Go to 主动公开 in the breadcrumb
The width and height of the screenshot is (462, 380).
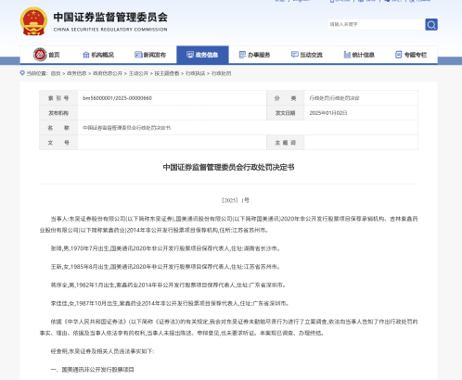pos(138,73)
